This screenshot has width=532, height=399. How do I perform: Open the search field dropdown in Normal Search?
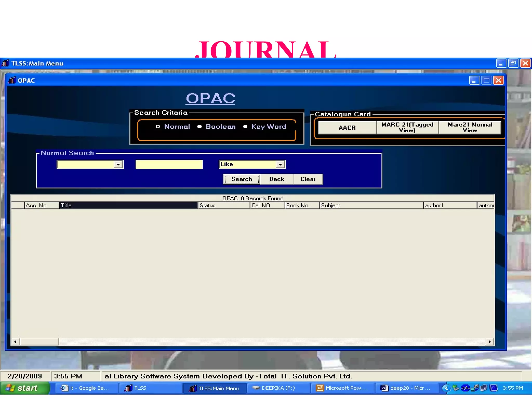coord(118,164)
